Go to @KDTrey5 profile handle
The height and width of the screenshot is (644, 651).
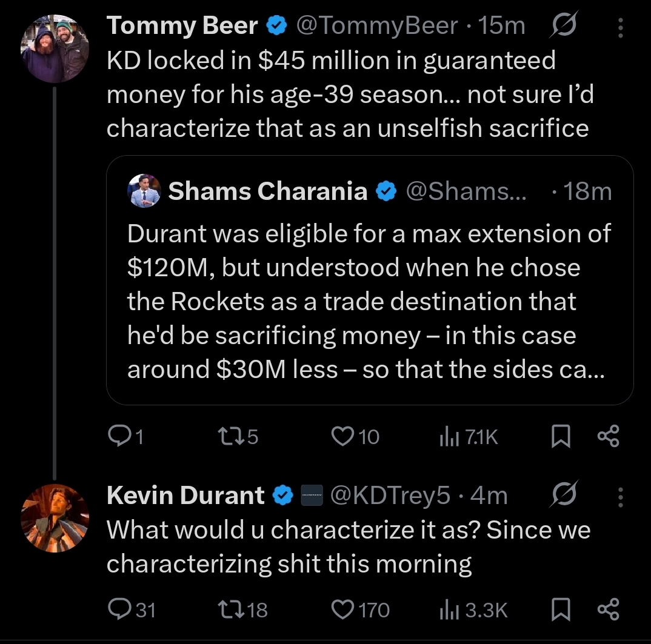[x=389, y=496]
